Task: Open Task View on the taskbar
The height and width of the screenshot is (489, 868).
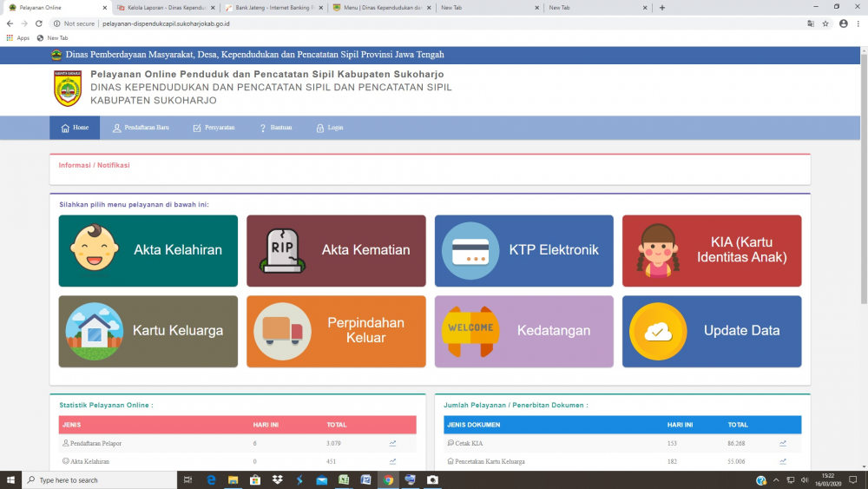Action: point(187,479)
